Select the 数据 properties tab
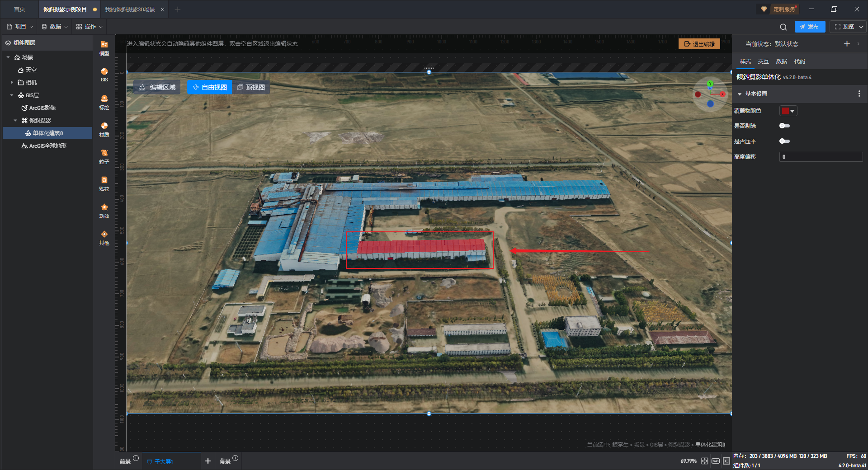The height and width of the screenshot is (470, 868). point(781,61)
